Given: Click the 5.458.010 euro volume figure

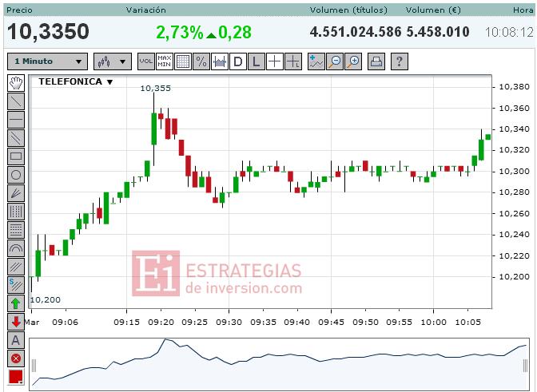Looking at the screenshot, I should 438,32.
